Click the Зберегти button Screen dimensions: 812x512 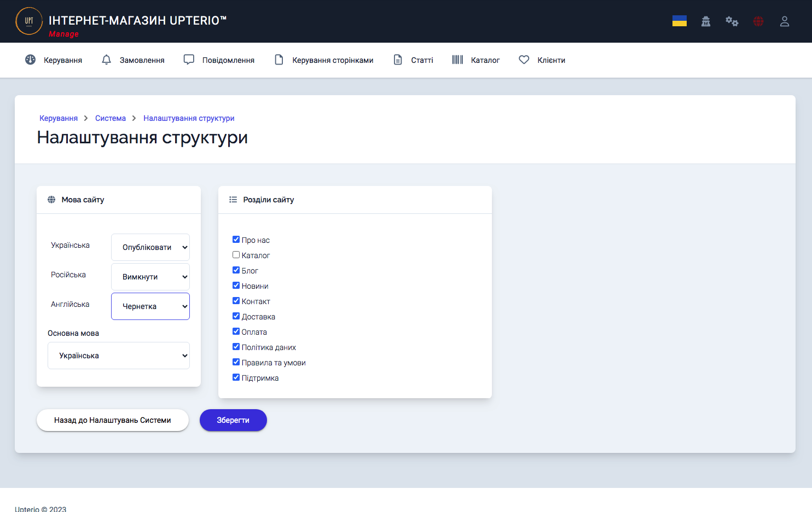click(233, 420)
